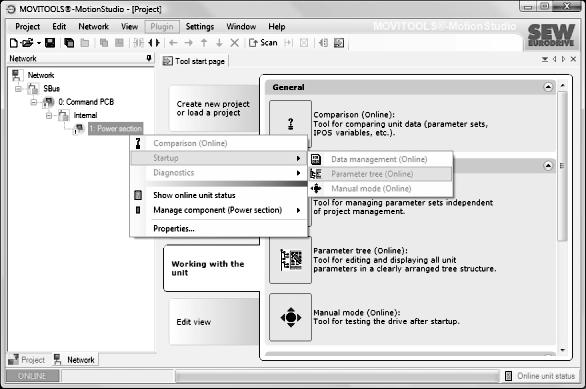
Task: Click the tab scroll left arrow
Action: (555, 59)
